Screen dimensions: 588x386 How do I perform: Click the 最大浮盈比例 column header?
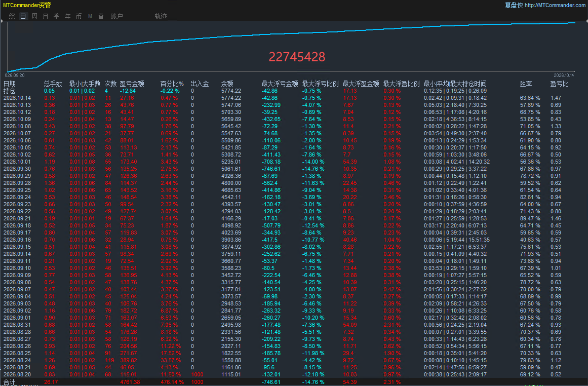click(401, 84)
